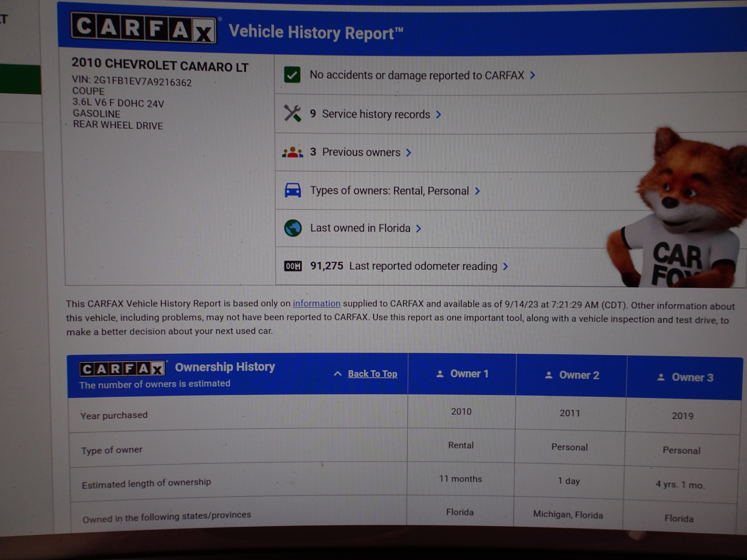Click Owner 3's Florida state cell
This screenshot has width=747, height=560.
click(679, 518)
